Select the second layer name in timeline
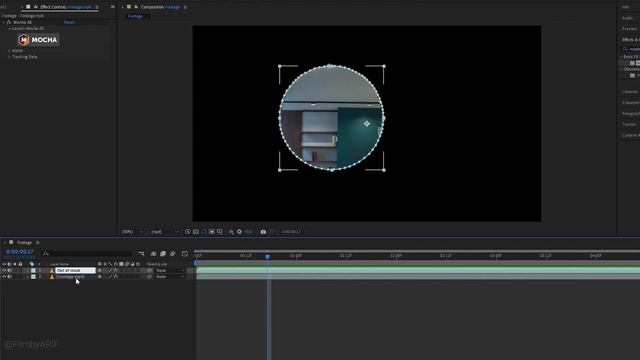Image resolution: width=640 pixels, height=360 pixels. (70, 277)
